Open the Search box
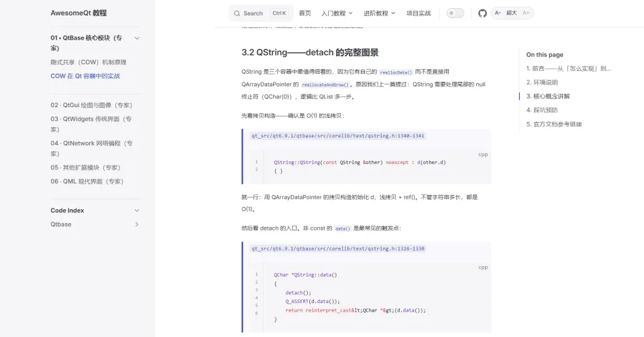Screen dimensions: 644x337 pyautogui.click(x=261, y=13)
